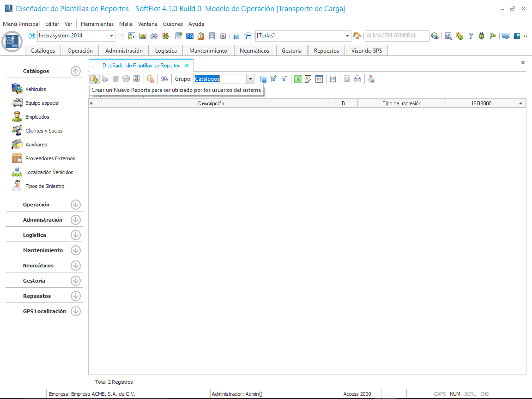This screenshot has width=532, height=399.
Task: Expand the Mantenimiento sidebar section
Action: coord(76,250)
